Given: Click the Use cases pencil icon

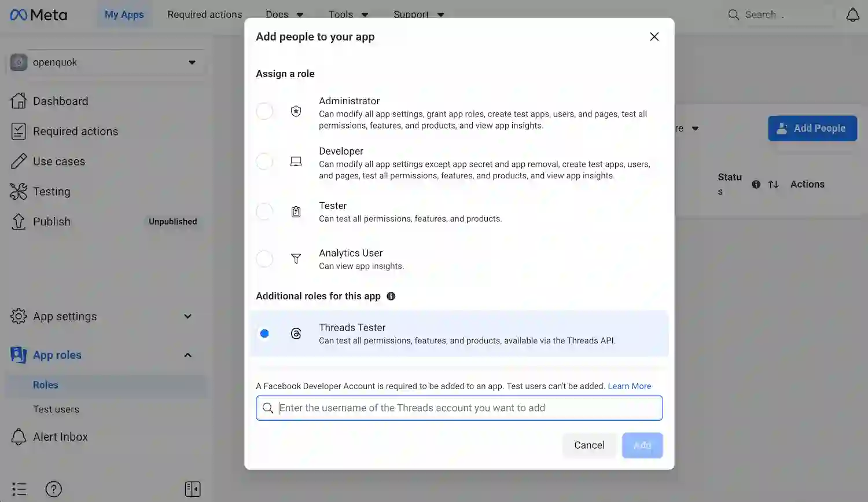Looking at the screenshot, I should tap(19, 162).
